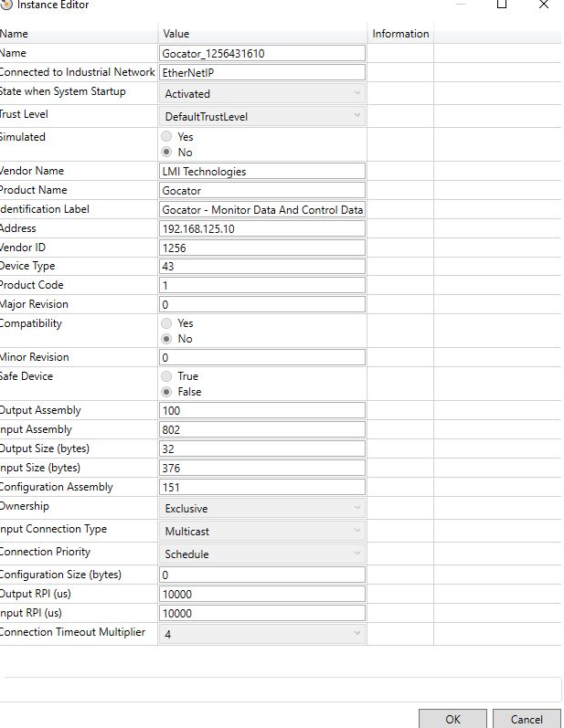Click the EtherNetIP network field
The width and height of the screenshot is (564, 728).
[x=262, y=72]
